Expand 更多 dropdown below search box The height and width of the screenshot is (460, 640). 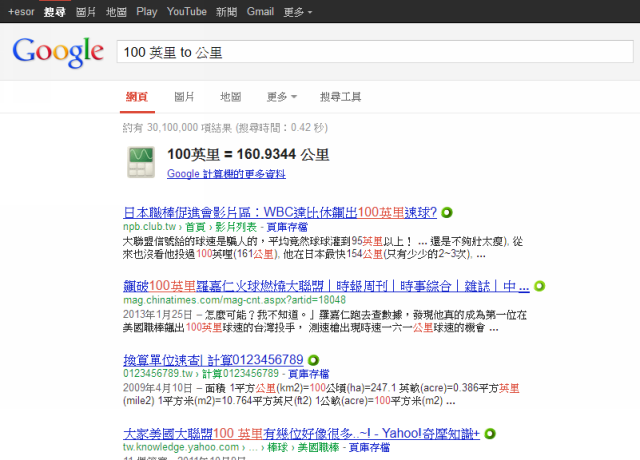click(x=282, y=97)
